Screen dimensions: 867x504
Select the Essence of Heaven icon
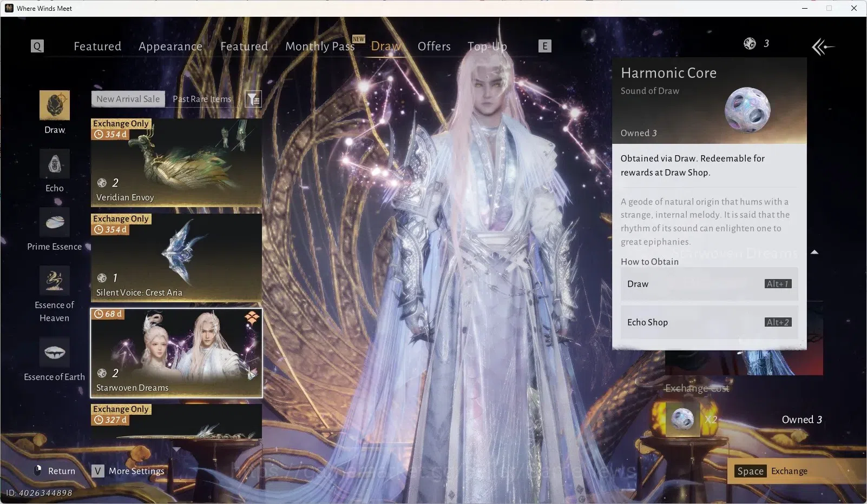(55, 280)
